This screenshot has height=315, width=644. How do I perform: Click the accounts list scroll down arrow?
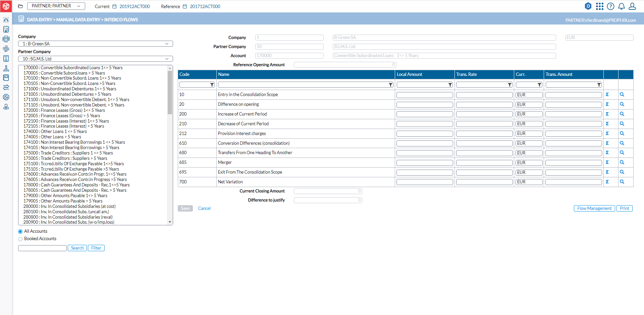point(170,222)
